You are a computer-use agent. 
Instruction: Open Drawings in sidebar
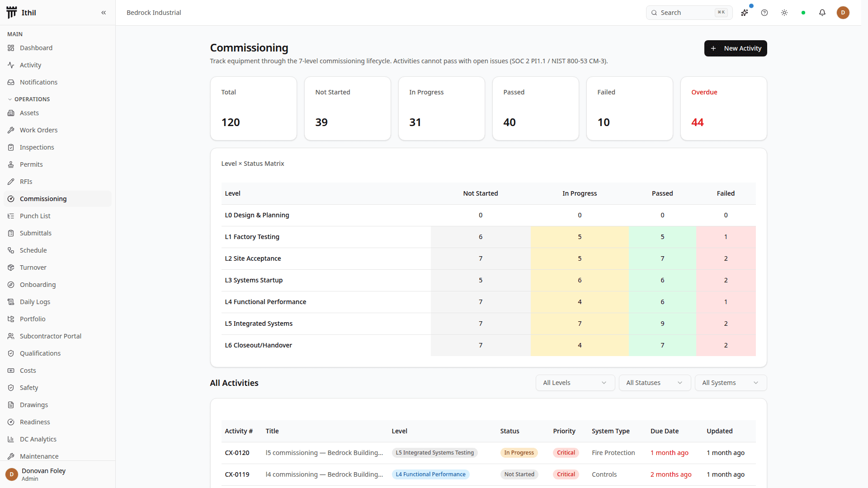[x=58, y=405]
